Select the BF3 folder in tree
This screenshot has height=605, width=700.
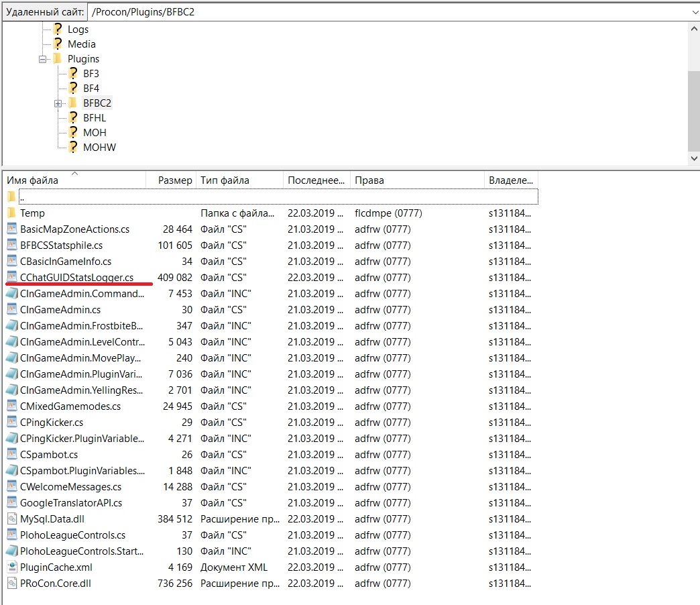(91, 74)
